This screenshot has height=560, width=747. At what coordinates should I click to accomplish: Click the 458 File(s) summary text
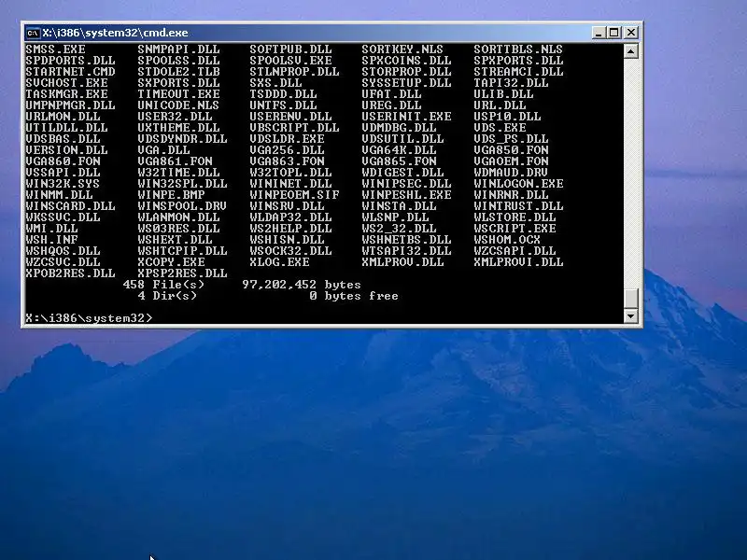pos(163,285)
